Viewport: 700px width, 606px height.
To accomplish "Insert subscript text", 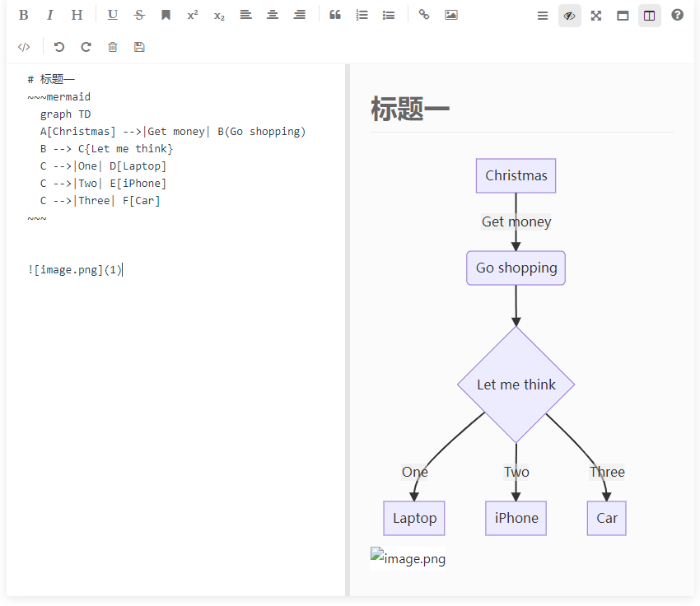I will click(218, 15).
